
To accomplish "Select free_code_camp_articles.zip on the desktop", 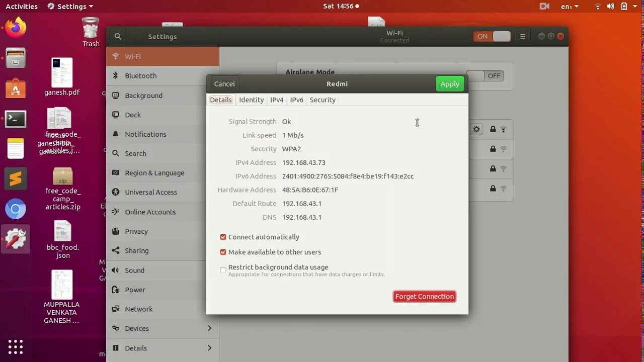I will pyautogui.click(x=63, y=189).
